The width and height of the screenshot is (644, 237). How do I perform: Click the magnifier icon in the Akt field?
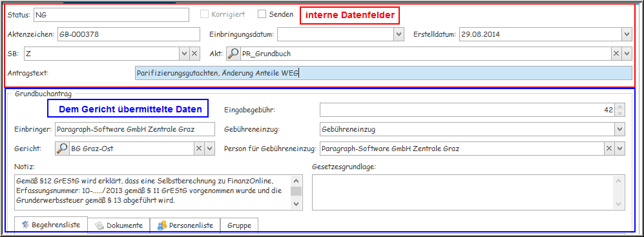(233, 54)
